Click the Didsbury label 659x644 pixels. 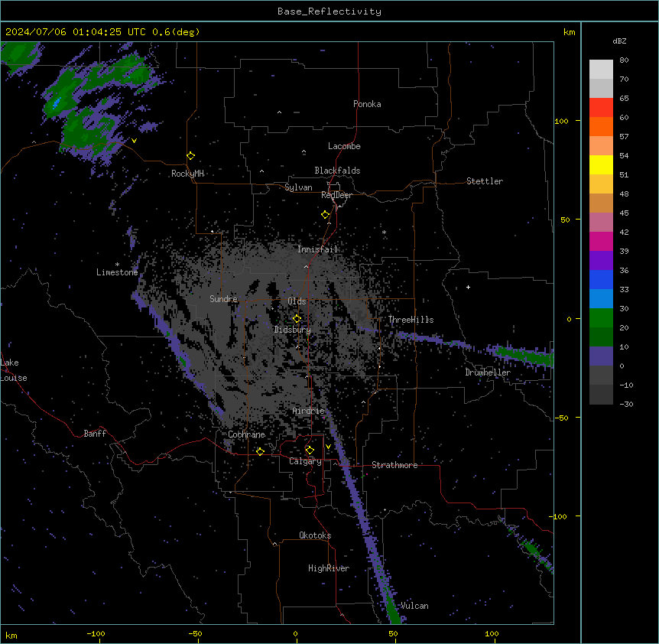coord(292,330)
